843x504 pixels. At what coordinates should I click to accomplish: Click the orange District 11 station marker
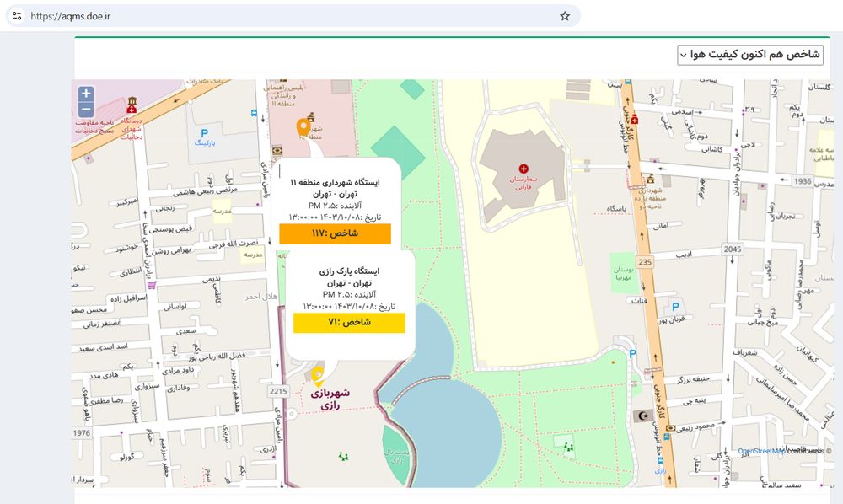tap(303, 128)
